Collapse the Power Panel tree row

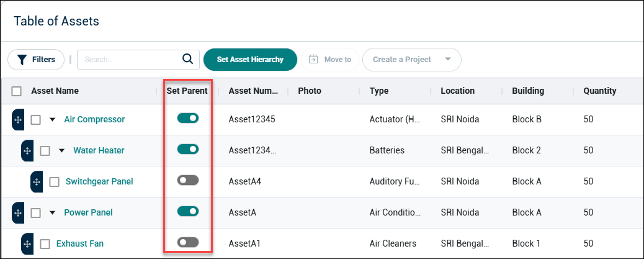point(52,212)
